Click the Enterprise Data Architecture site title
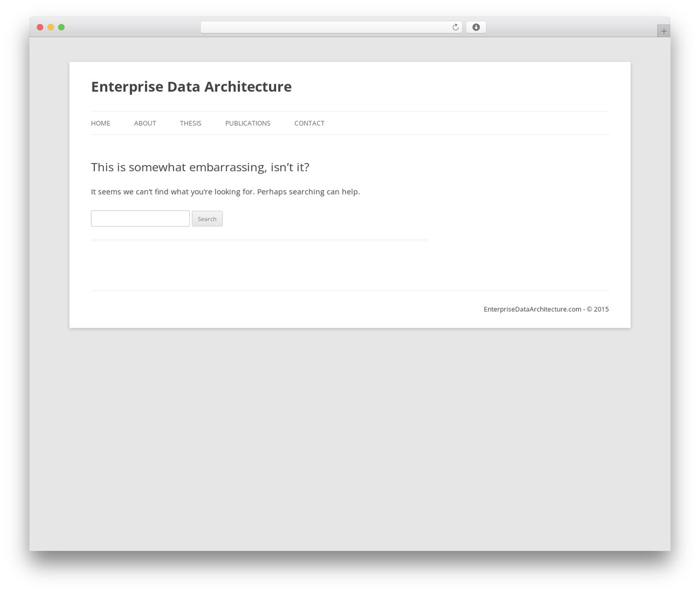 pyautogui.click(x=191, y=86)
